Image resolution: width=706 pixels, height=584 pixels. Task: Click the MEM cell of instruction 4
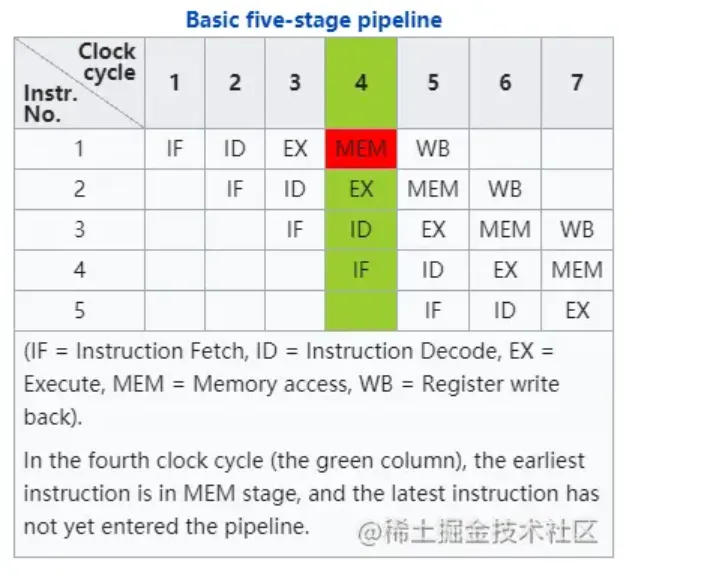click(577, 270)
